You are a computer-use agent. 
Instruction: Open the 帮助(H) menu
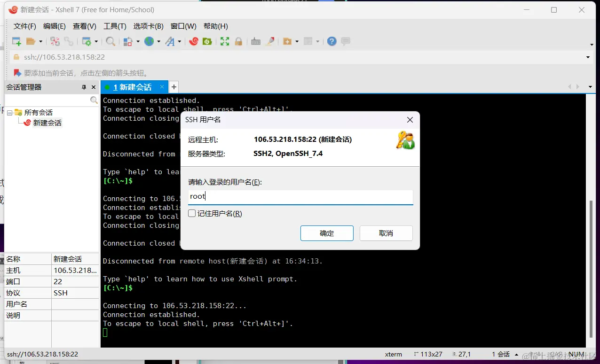tap(216, 26)
